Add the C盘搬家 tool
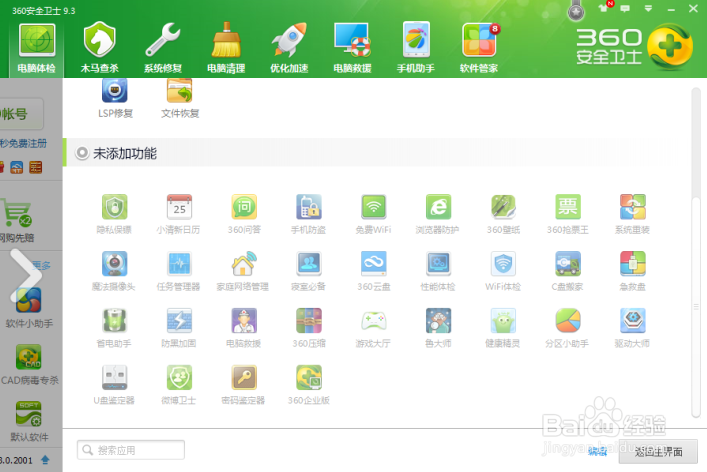 pos(568,271)
